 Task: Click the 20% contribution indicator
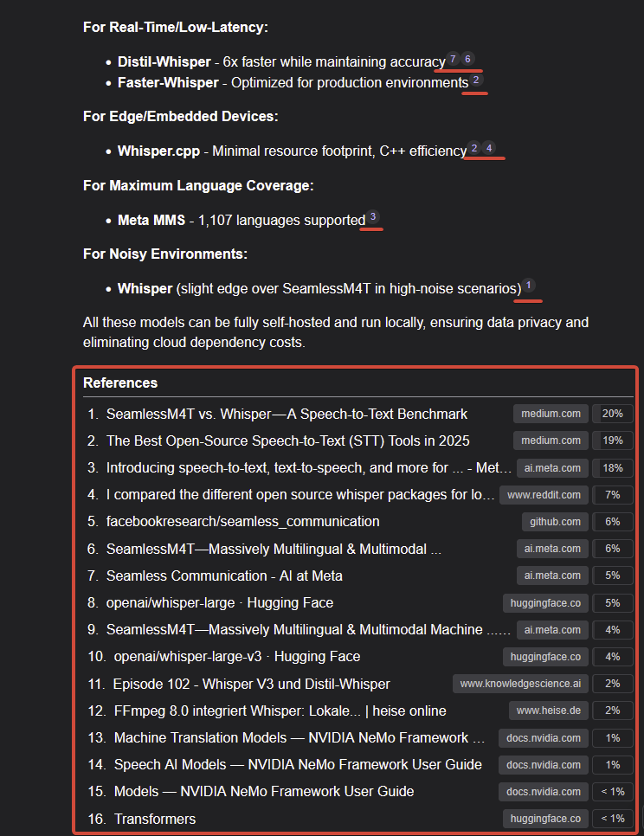pyautogui.click(x=613, y=414)
